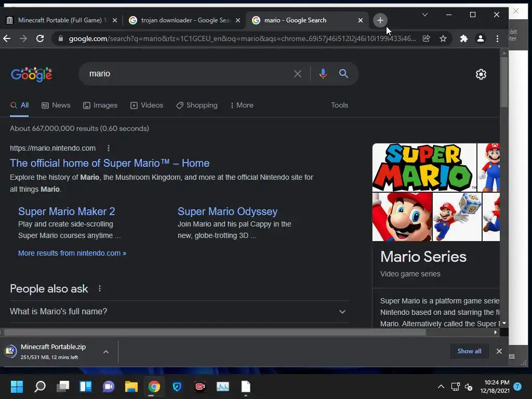
Task: Open the Extensions puzzle icon
Action: (x=464, y=38)
